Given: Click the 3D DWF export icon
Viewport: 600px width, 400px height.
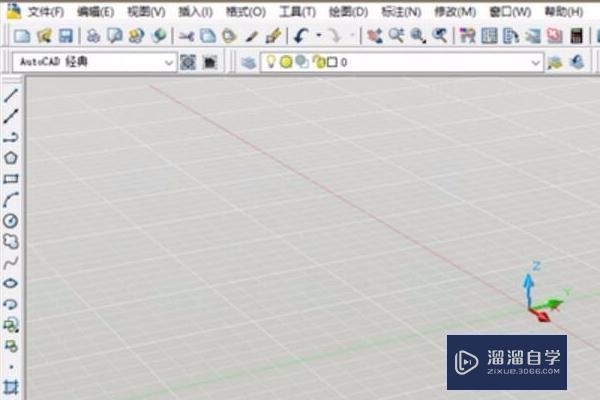Looking at the screenshot, I should click(x=159, y=36).
